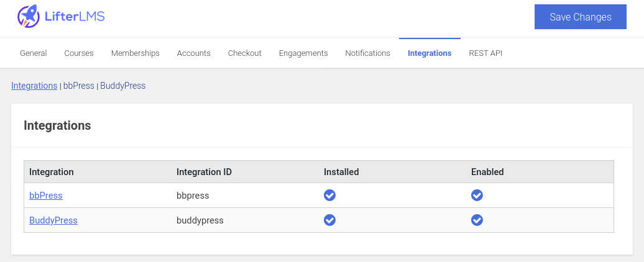The width and height of the screenshot is (644, 262).
Task: Go to the Memberships tab
Action: coord(135,53)
